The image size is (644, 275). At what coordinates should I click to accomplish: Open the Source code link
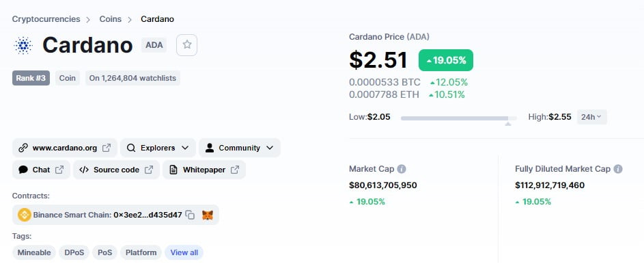pos(116,170)
